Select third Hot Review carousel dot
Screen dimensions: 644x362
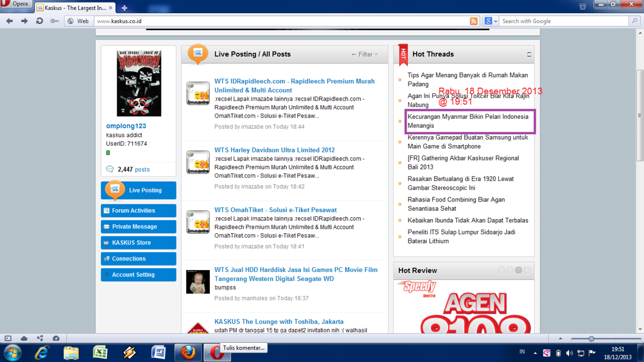coord(519,270)
